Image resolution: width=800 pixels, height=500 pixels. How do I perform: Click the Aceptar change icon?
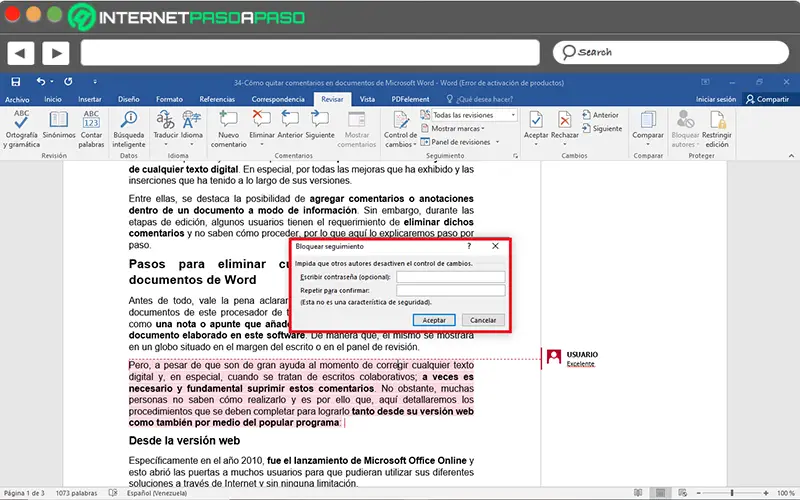(536, 120)
